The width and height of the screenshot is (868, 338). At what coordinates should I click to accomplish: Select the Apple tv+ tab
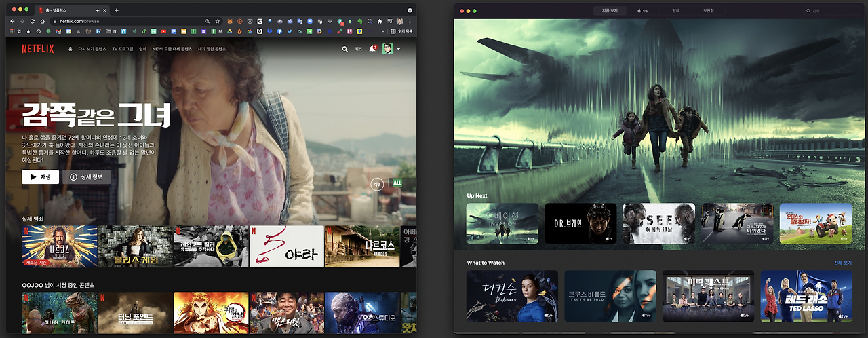tap(643, 11)
